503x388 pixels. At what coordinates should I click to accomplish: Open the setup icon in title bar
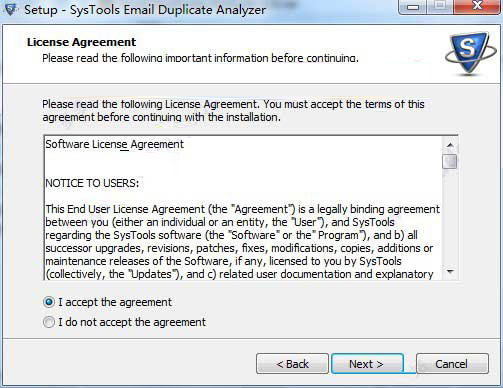pyautogui.click(x=11, y=9)
